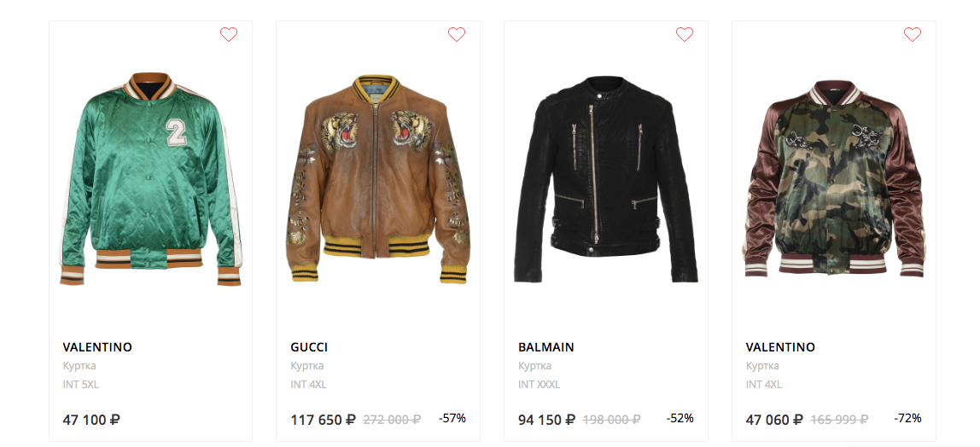Click VALENTINO brand name on camouflage jacket

[780, 347]
